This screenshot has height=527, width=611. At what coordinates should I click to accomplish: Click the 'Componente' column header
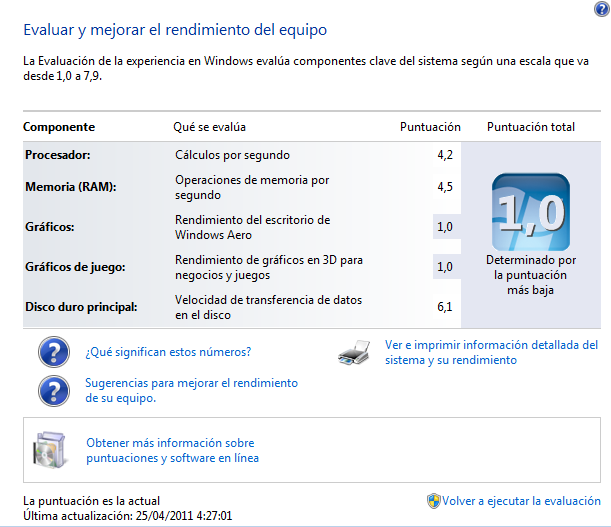[59, 127]
